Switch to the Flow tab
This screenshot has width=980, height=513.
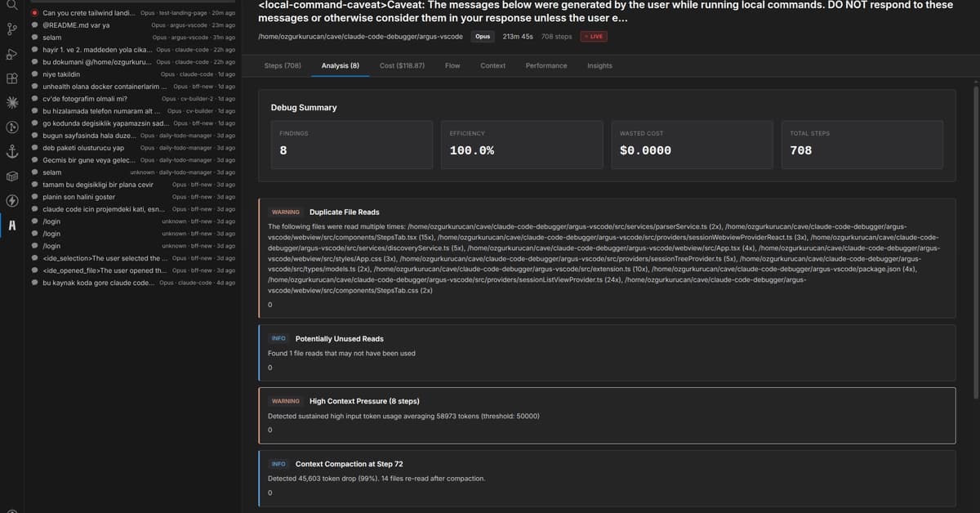click(x=452, y=65)
